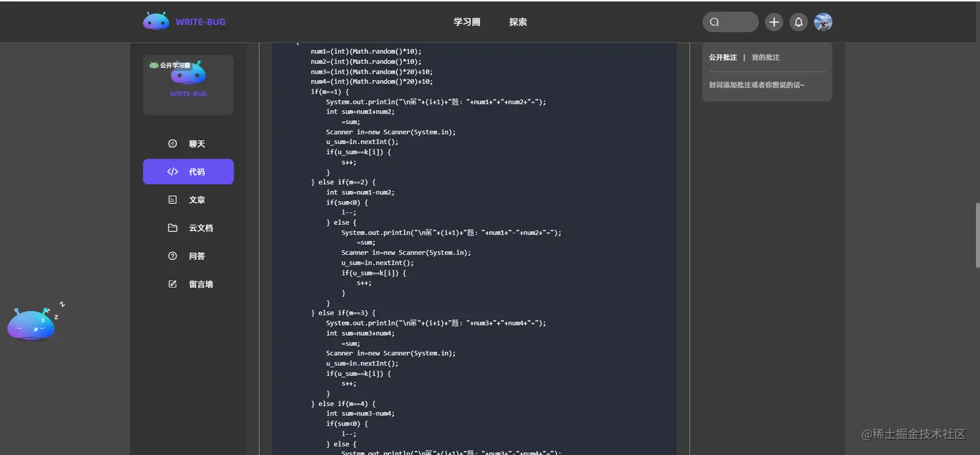
Task: Click the page vertical scrollbar thumb
Action: (x=977, y=235)
